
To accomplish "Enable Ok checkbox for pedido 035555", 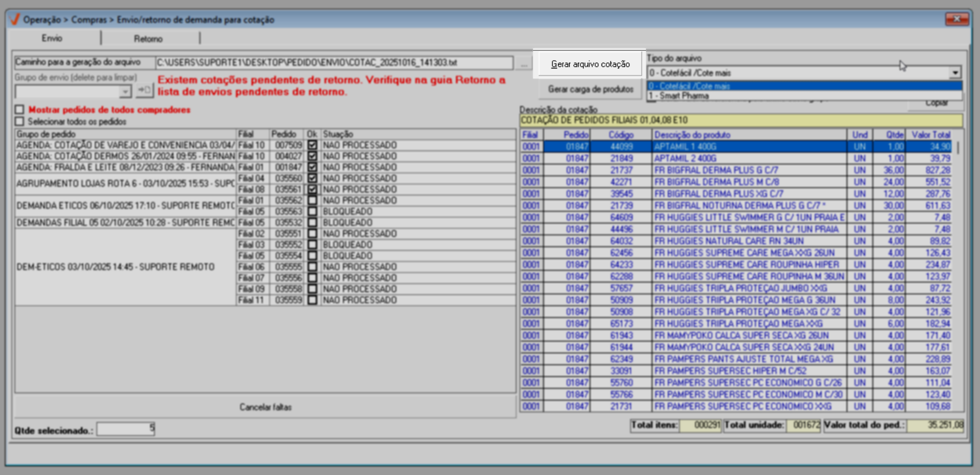I will pyautogui.click(x=312, y=267).
